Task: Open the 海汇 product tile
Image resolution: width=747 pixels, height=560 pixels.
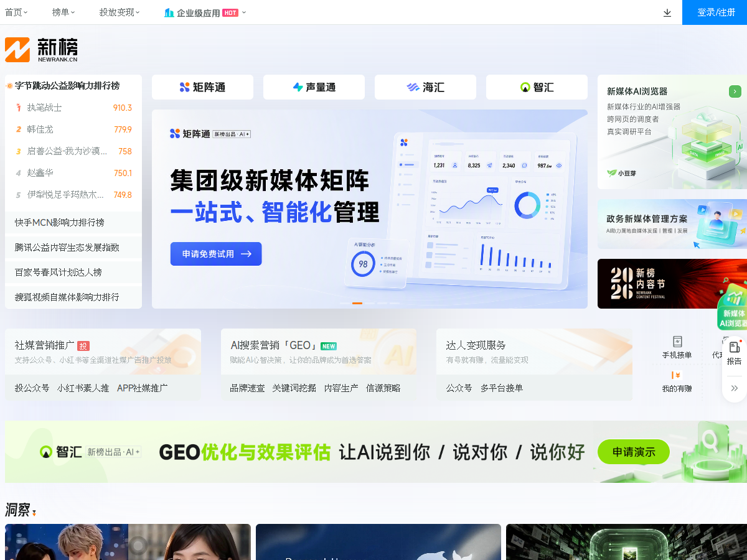Action: click(425, 87)
